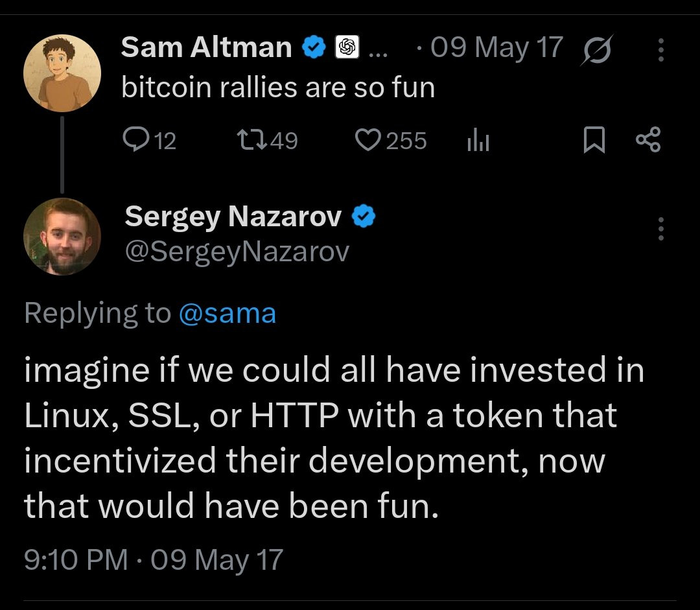The height and width of the screenshot is (610, 700).
Task: View analytics for Sam Altman's tweet
Action: tap(478, 141)
